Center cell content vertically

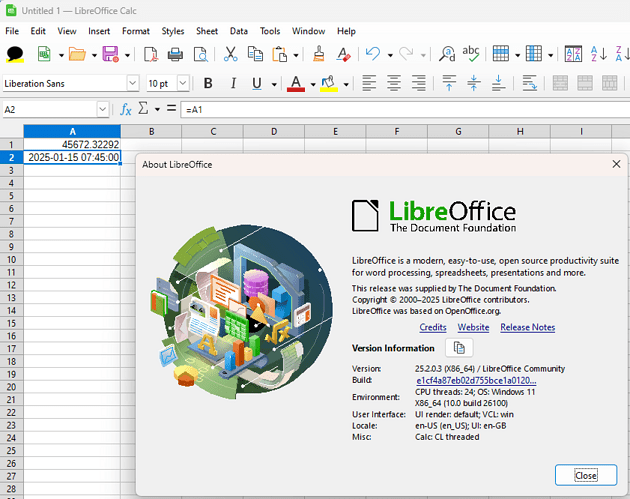(474, 83)
